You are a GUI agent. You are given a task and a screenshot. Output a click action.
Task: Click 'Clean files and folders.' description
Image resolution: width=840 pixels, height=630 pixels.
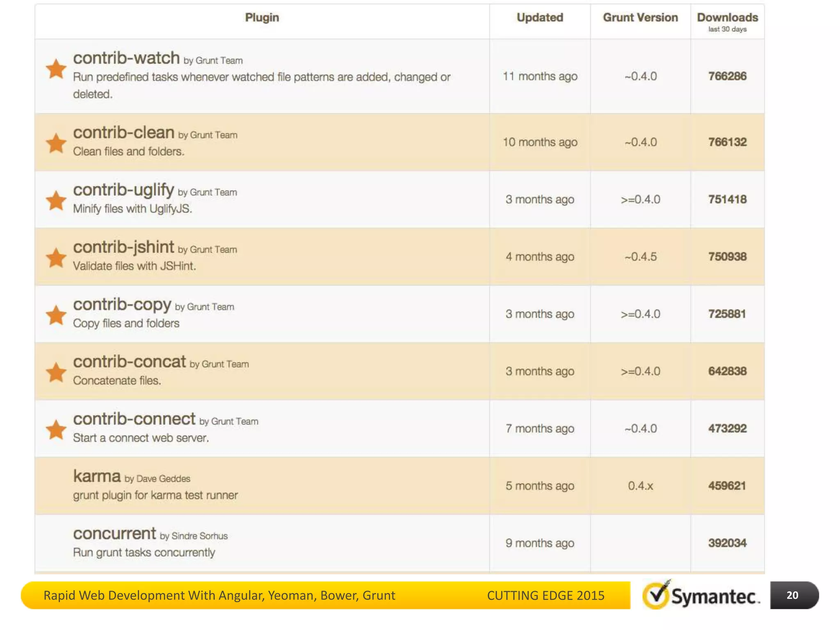coord(129,152)
